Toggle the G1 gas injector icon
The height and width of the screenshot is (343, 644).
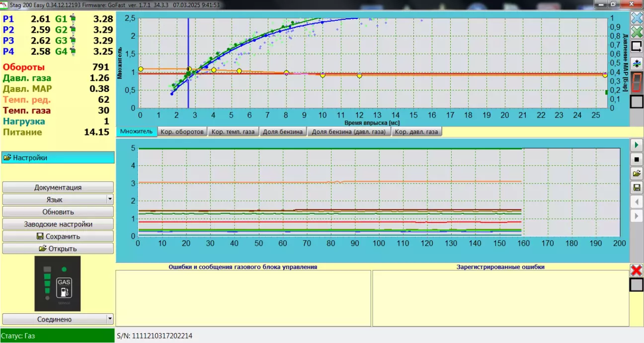click(73, 19)
